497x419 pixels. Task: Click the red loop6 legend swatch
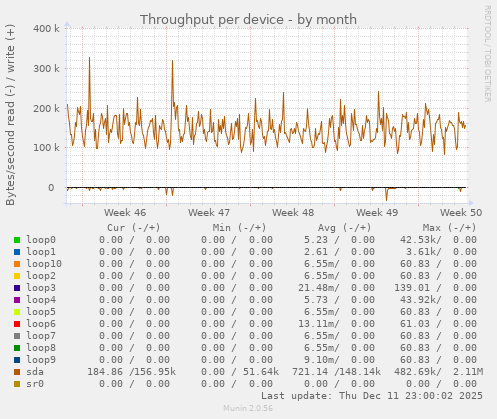coord(17,324)
